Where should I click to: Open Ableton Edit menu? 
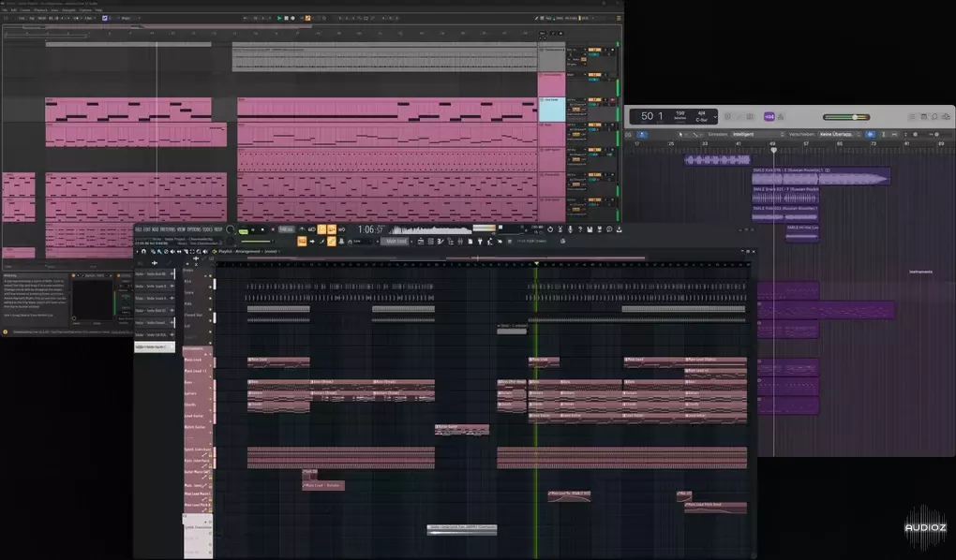14,9
